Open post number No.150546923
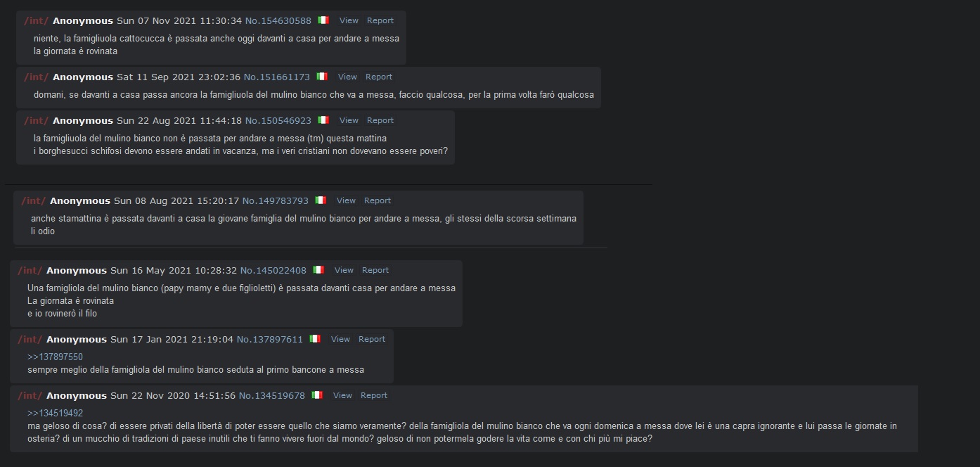 pyautogui.click(x=278, y=120)
